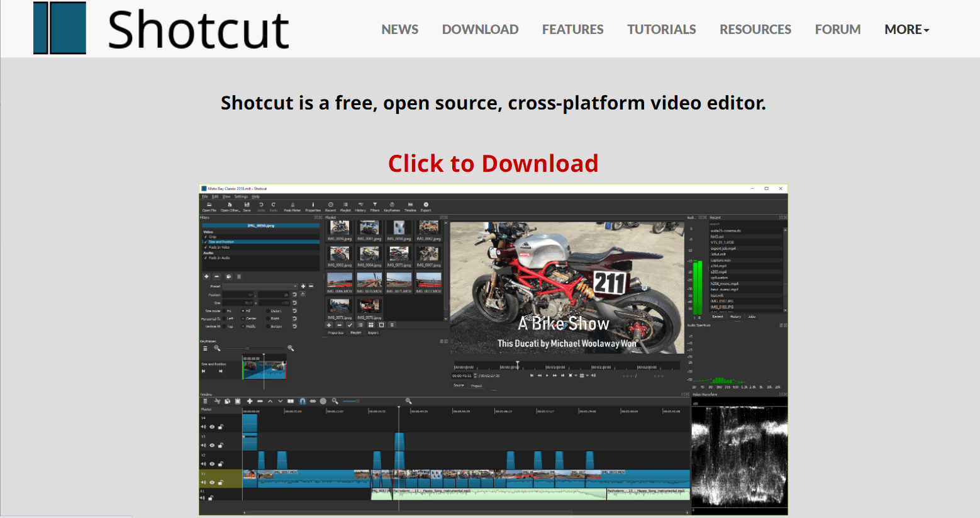980x518 pixels.
Task: Open the FEATURES nav item
Action: [x=573, y=30]
